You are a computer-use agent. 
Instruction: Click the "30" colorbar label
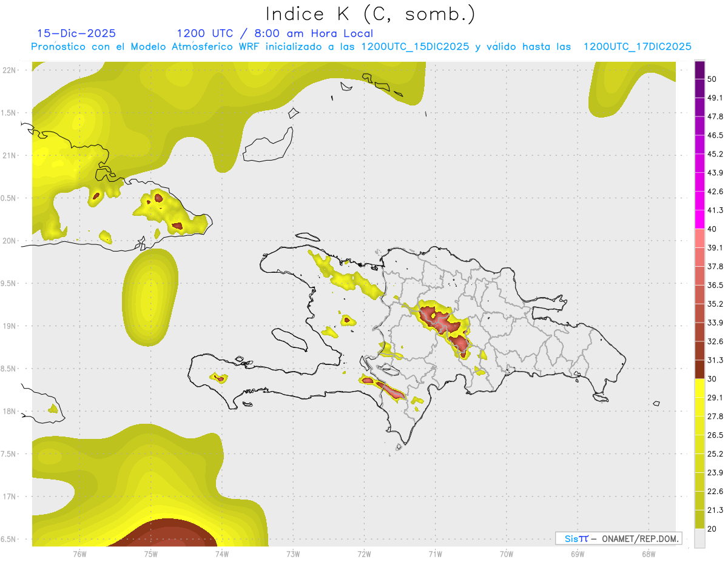[712, 379]
